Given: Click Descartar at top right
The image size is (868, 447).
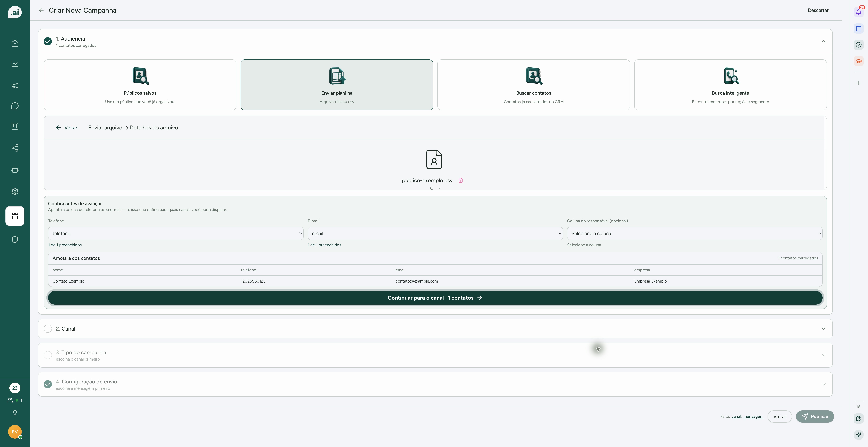Looking at the screenshot, I should [818, 11].
